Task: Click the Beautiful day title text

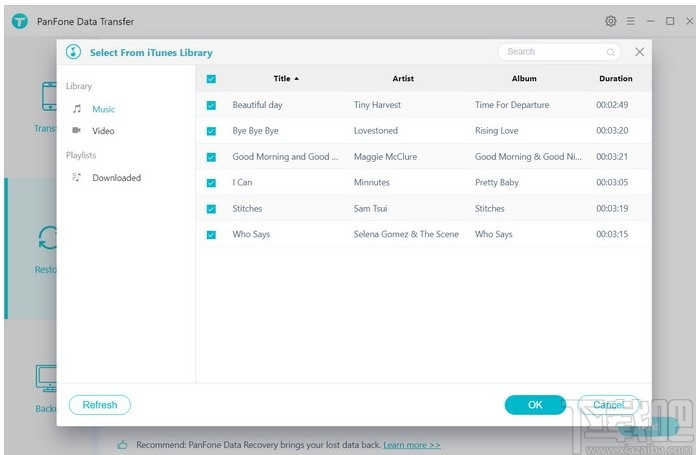Action: [257, 105]
